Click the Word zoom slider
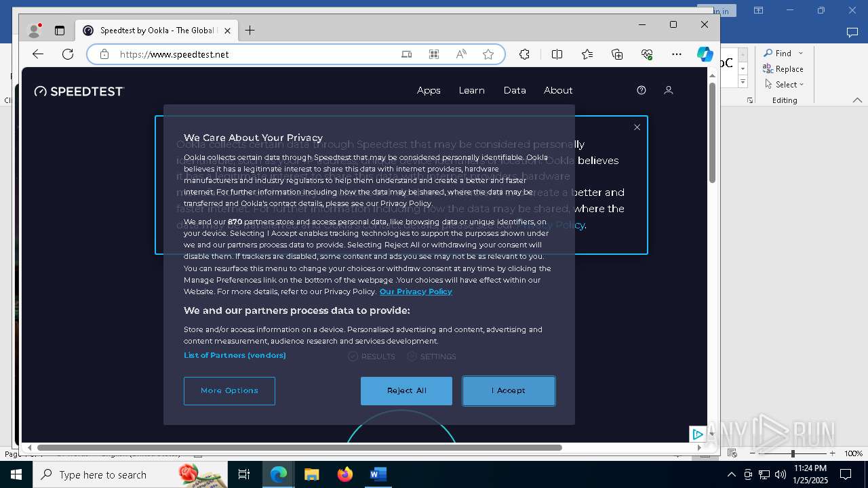This screenshot has height=488, width=868. click(x=792, y=453)
